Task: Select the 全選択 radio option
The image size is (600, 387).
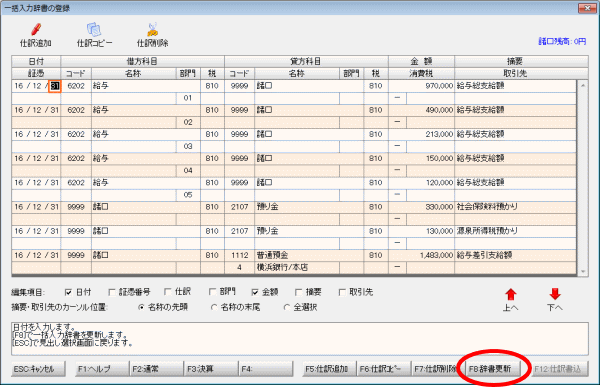Action: pyautogui.click(x=287, y=307)
